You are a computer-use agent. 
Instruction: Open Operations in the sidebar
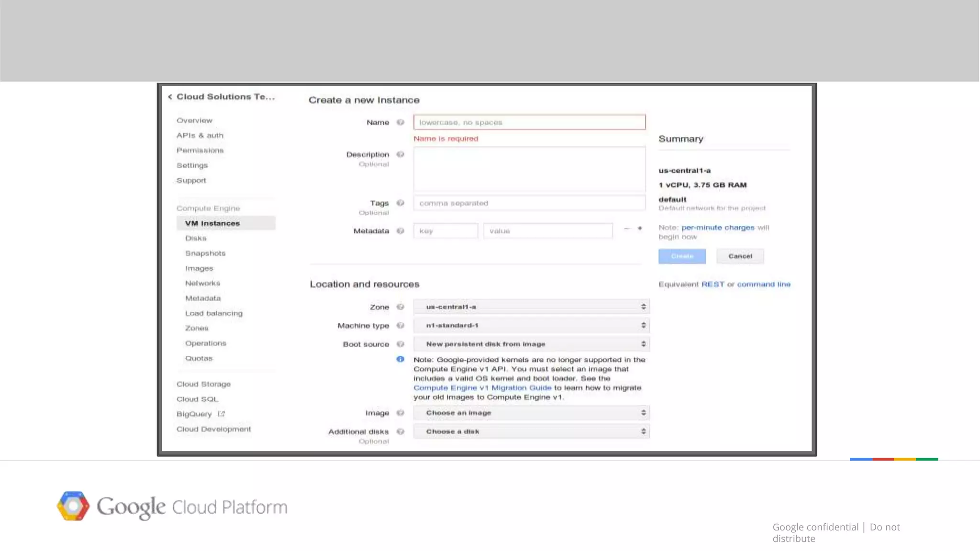[206, 343]
